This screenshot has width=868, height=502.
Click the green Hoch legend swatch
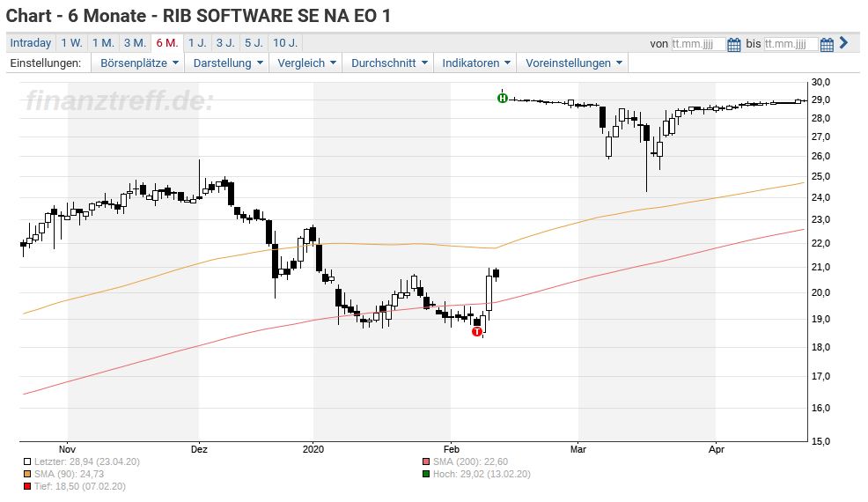coord(426,474)
